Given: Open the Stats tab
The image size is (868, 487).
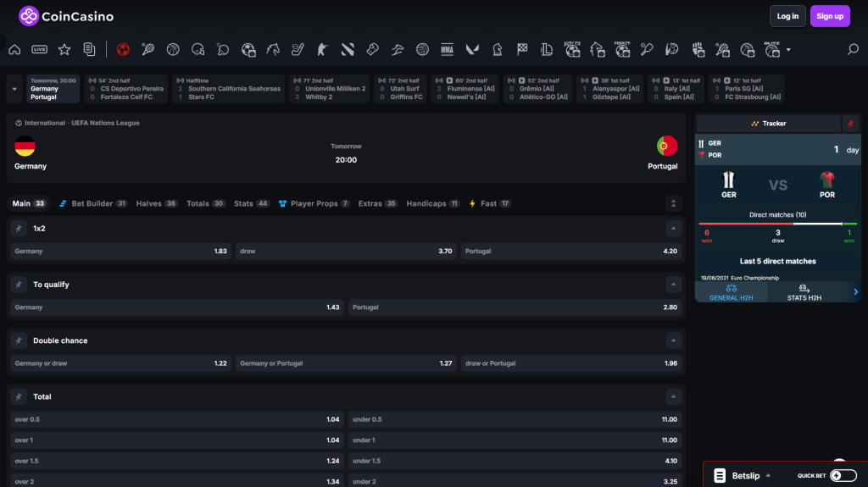Looking at the screenshot, I should 251,203.
